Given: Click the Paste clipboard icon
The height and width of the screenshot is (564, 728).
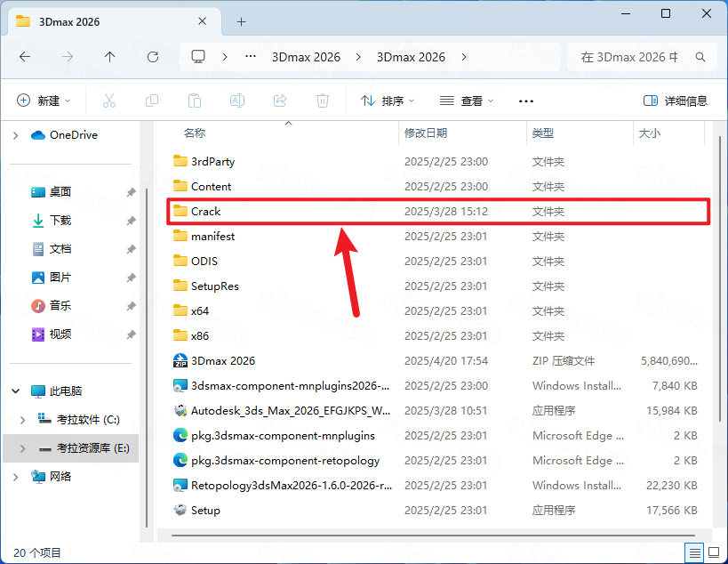Looking at the screenshot, I should [195, 101].
